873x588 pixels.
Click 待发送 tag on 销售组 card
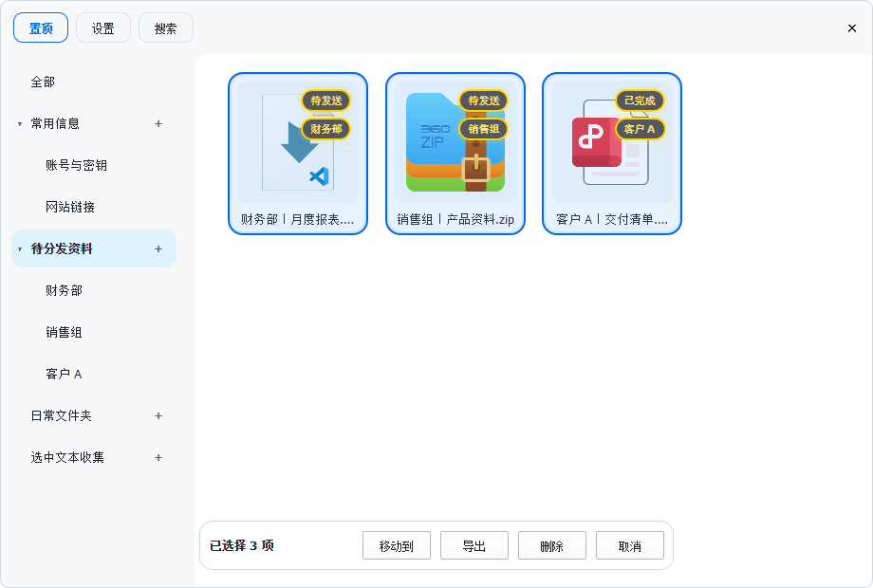point(484,101)
